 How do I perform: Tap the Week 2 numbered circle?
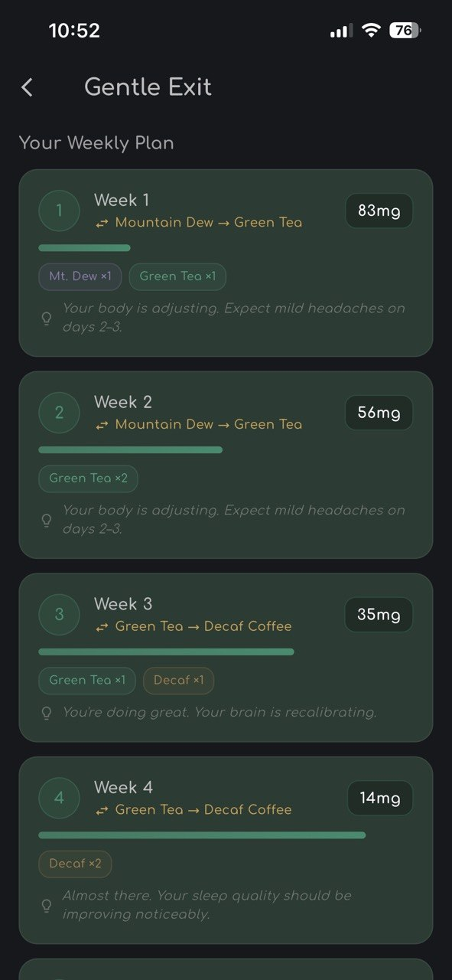[59, 412]
